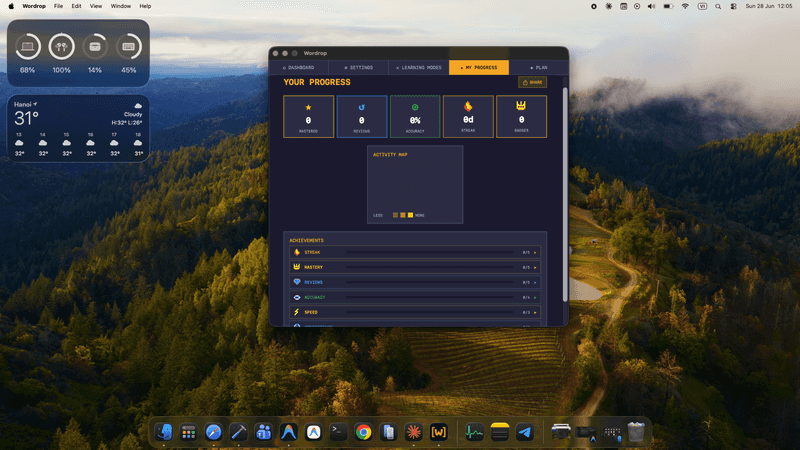The image size is (800, 450).
Task: Click the lightning icon in Speed achievement row
Action: pos(296,312)
